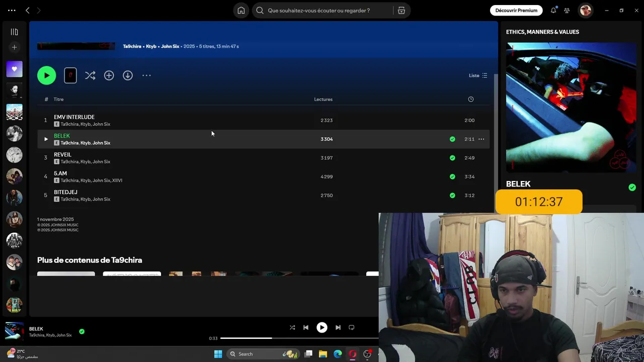Toggle saved checkmark on BELEK row

tap(452, 139)
